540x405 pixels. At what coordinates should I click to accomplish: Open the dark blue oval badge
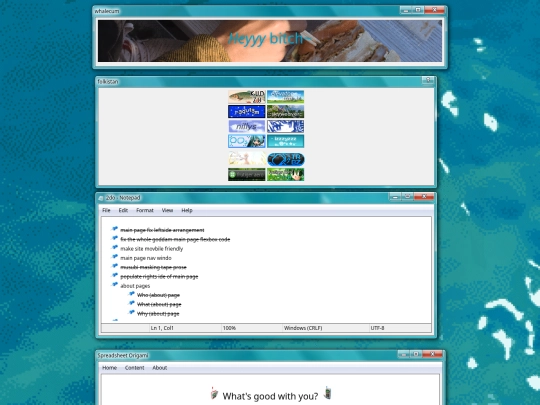(286, 159)
